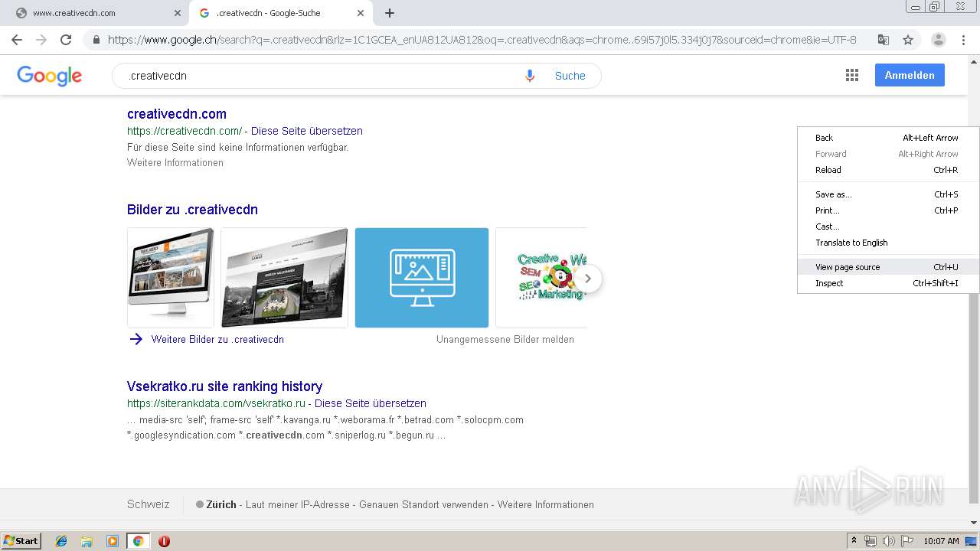This screenshot has width=980, height=551.
Task: Click Genauen Standort verwenden in footer
Action: [x=423, y=505]
